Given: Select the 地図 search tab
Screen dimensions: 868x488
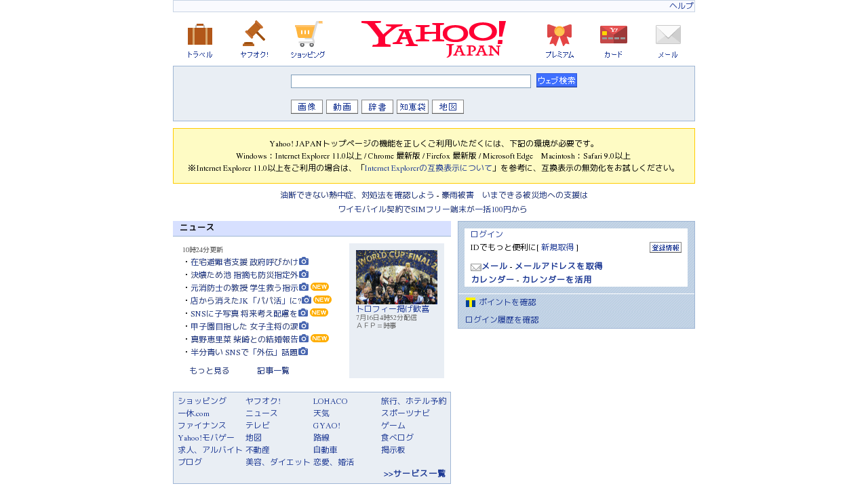Looking at the screenshot, I should click(448, 106).
